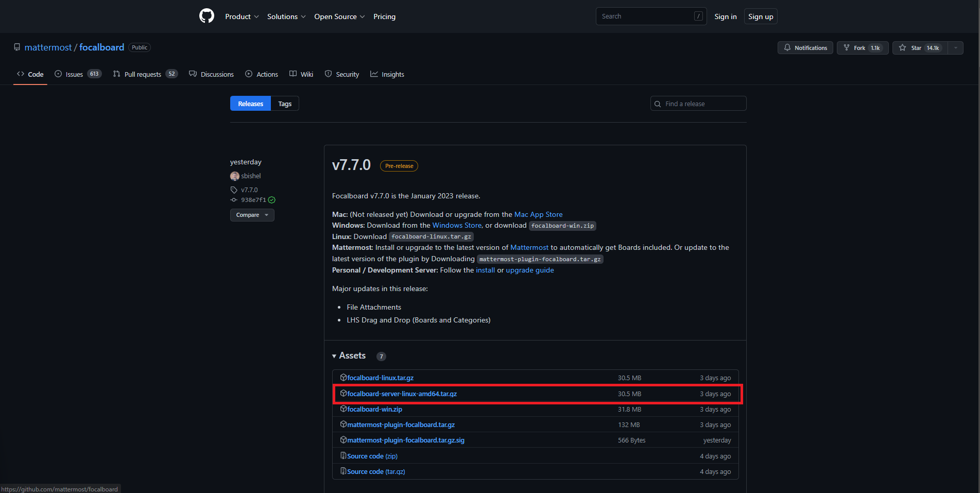Click the Public visibility badge
980x493 pixels.
pyautogui.click(x=140, y=47)
